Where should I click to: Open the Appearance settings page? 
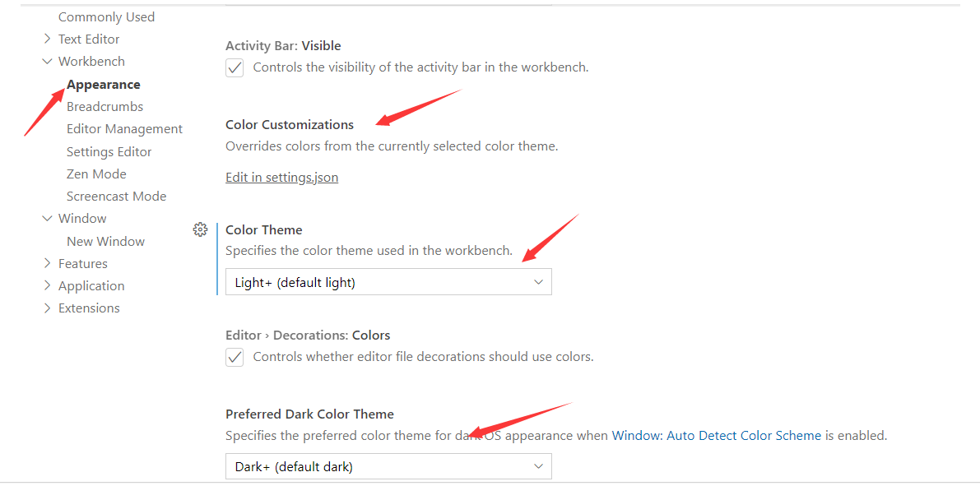point(103,84)
